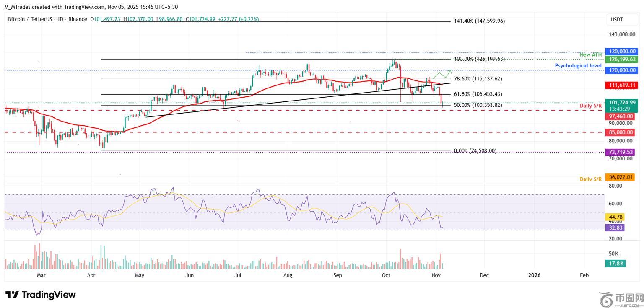Click the green projected price arrow path
This screenshot has height=308, width=644.
point(442,75)
